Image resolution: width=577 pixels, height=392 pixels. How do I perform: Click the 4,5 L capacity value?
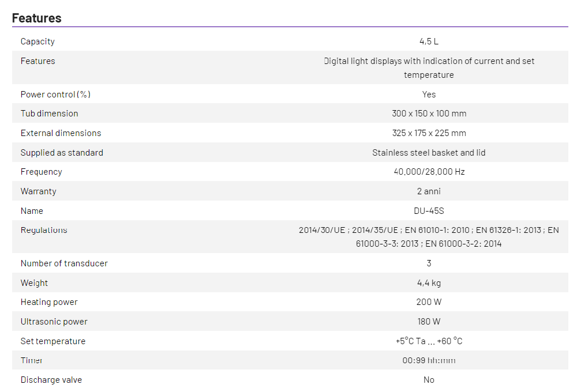429,42
